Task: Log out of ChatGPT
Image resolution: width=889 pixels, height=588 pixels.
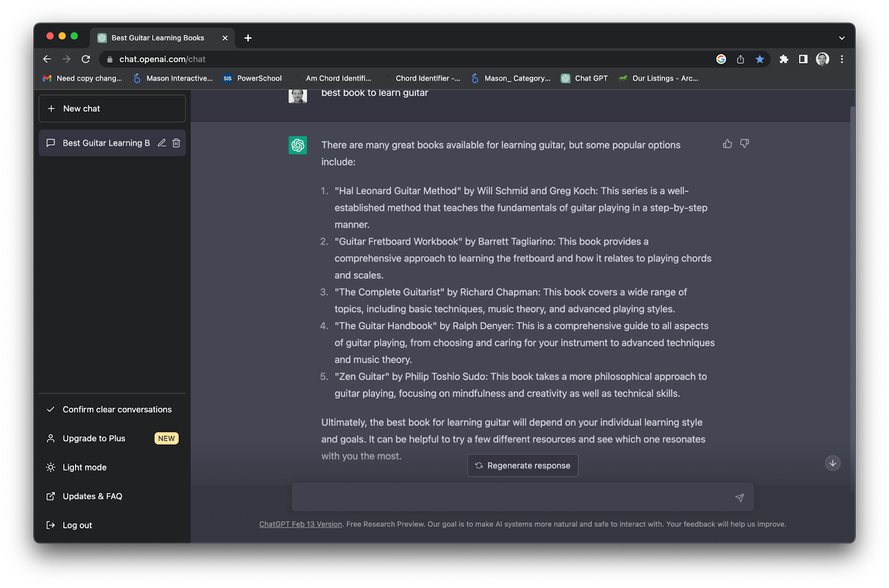Action: click(112, 525)
